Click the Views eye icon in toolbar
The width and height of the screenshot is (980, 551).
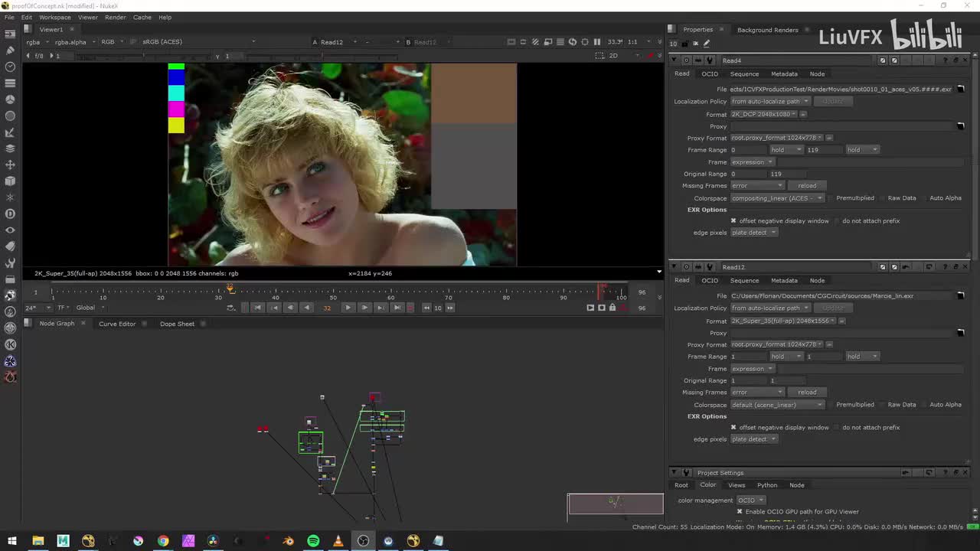10,230
